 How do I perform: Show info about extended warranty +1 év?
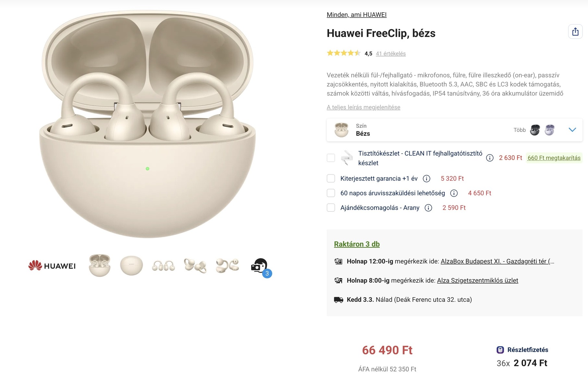pos(427,179)
